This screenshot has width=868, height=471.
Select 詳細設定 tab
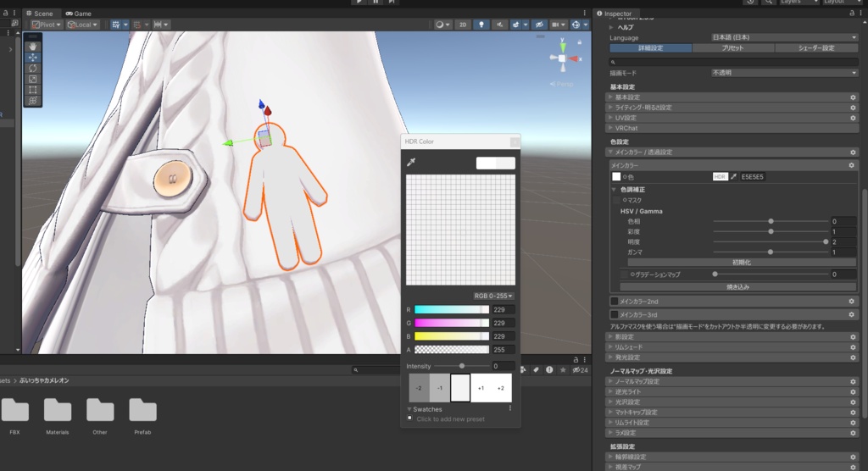pos(650,48)
